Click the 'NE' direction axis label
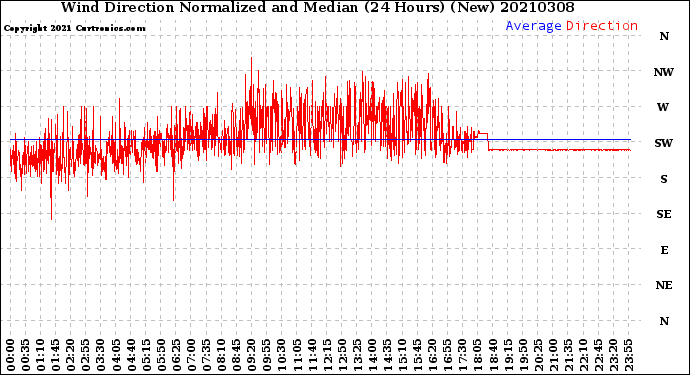Viewport: 690px width, 375px height. pos(664,286)
